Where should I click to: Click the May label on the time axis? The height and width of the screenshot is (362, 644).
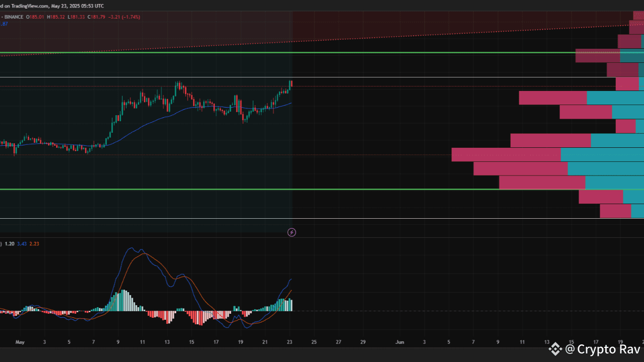(20, 341)
